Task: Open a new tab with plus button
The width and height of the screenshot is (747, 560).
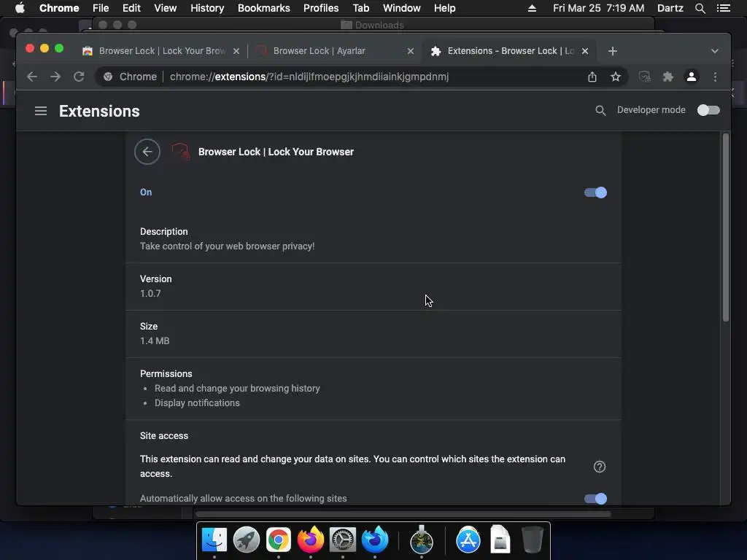Action: (613, 51)
